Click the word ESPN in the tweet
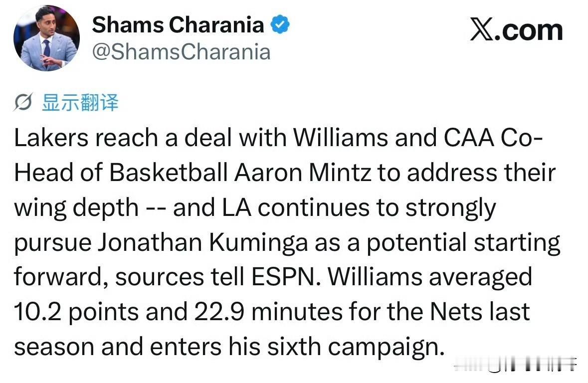 pos(286,277)
